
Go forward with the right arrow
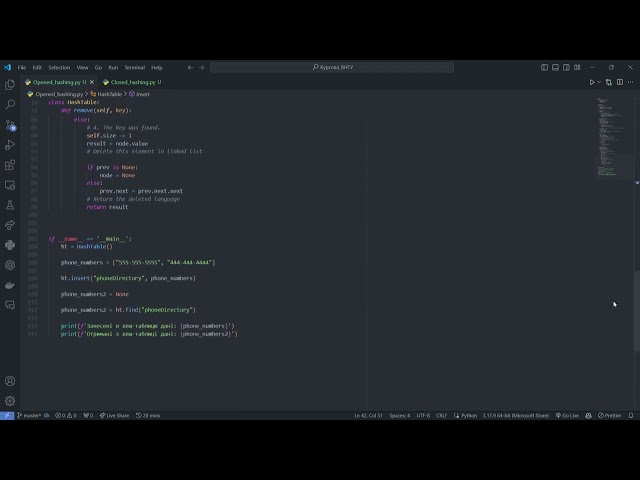coord(202,67)
